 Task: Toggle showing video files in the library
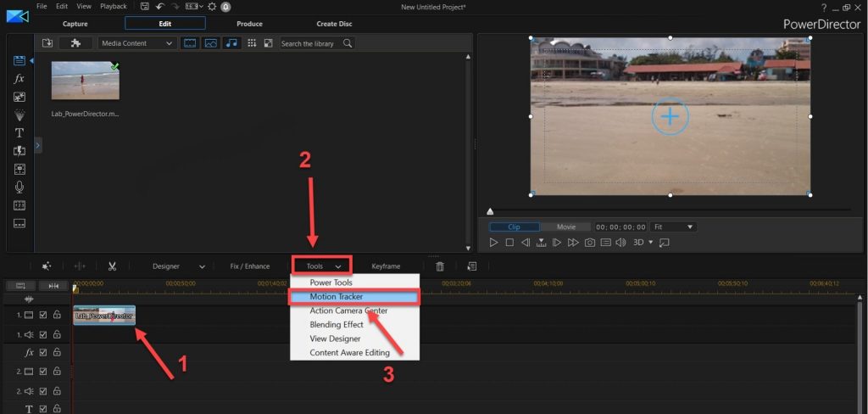coord(190,43)
